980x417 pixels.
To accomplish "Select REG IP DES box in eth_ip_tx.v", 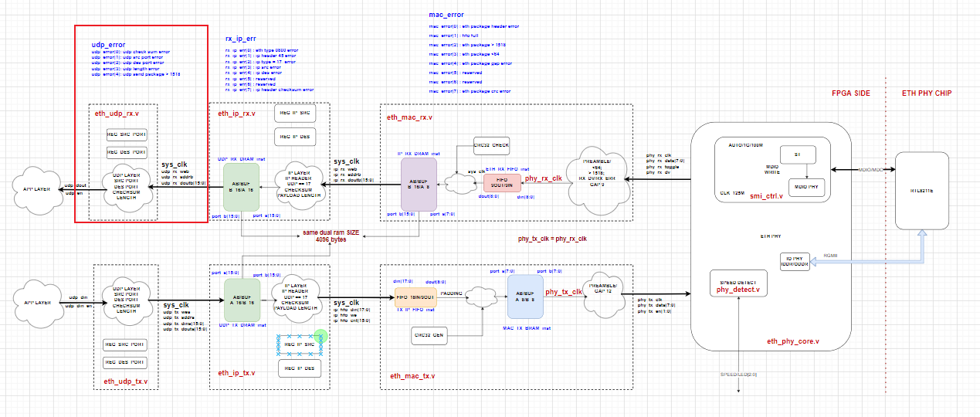I will click(298, 368).
